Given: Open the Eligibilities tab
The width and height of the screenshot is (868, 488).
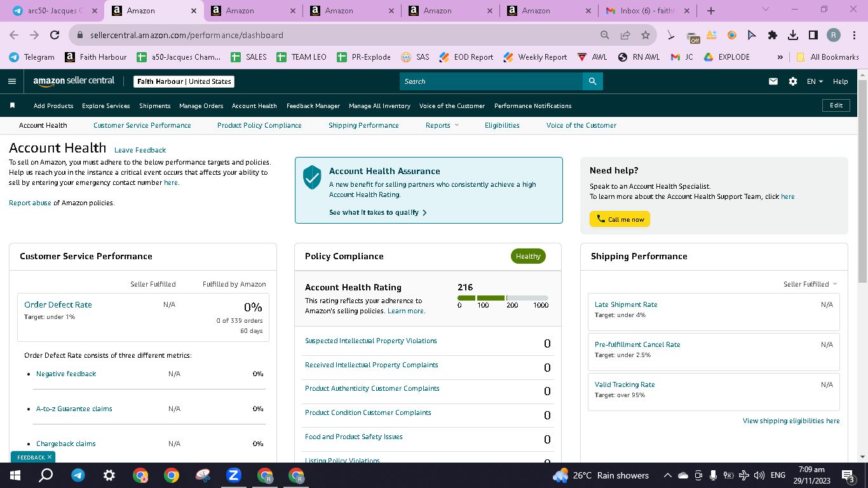Looking at the screenshot, I should (x=502, y=125).
